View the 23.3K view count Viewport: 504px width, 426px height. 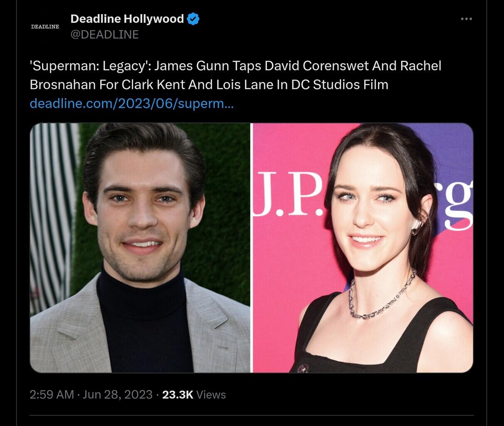178,394
